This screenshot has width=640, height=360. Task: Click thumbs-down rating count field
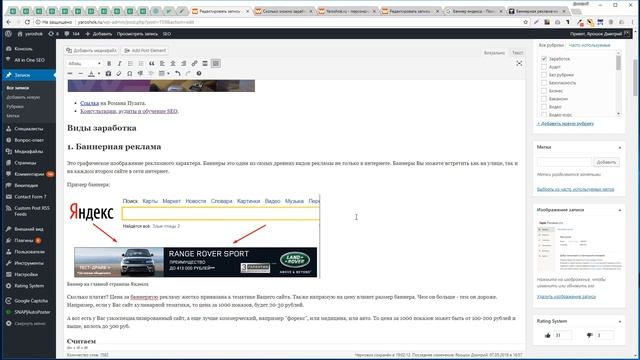[605, 335]
